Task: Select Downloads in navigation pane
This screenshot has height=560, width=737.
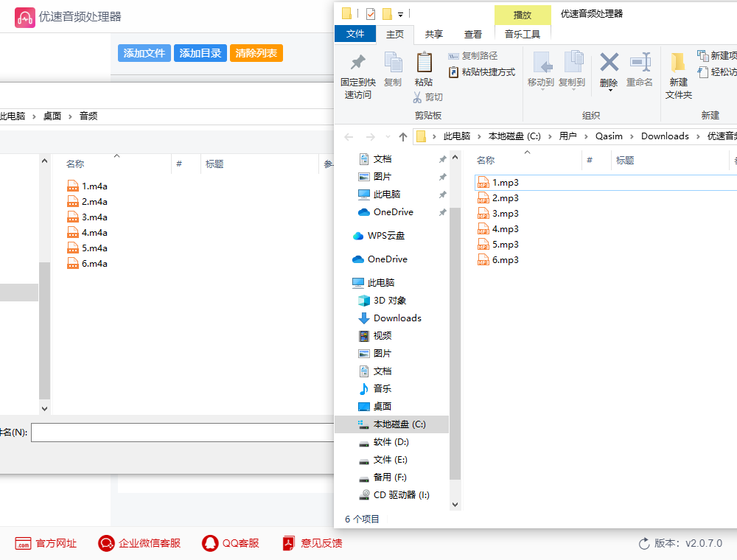Action: (390, 318)
